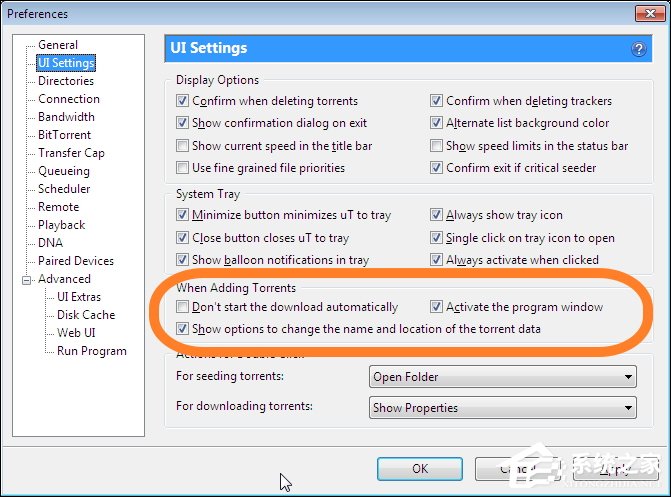Open UI Extras under Advanced
This screenshot has height=497, width=671.
(x=79, y=297)
